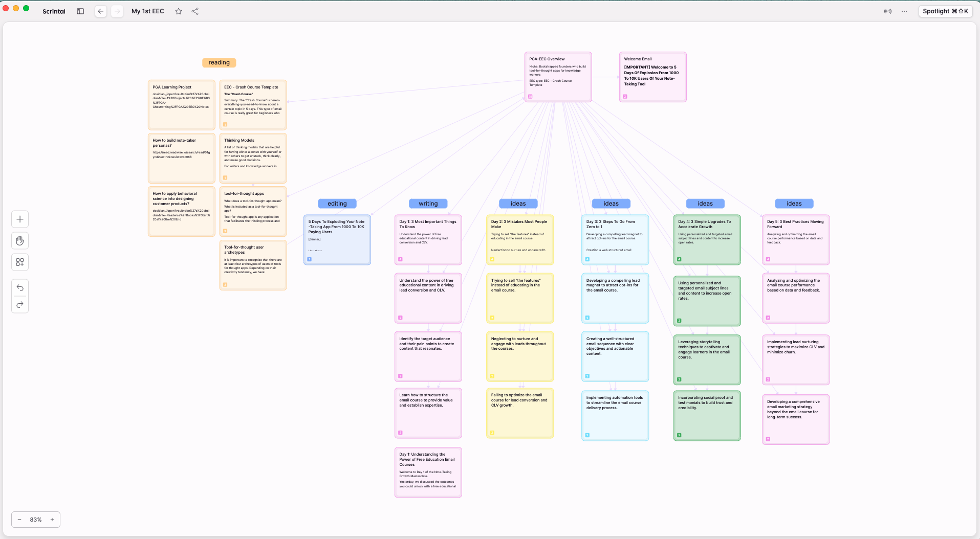Open Spotlight search button

pyautogui.click(x=945, y=11)
